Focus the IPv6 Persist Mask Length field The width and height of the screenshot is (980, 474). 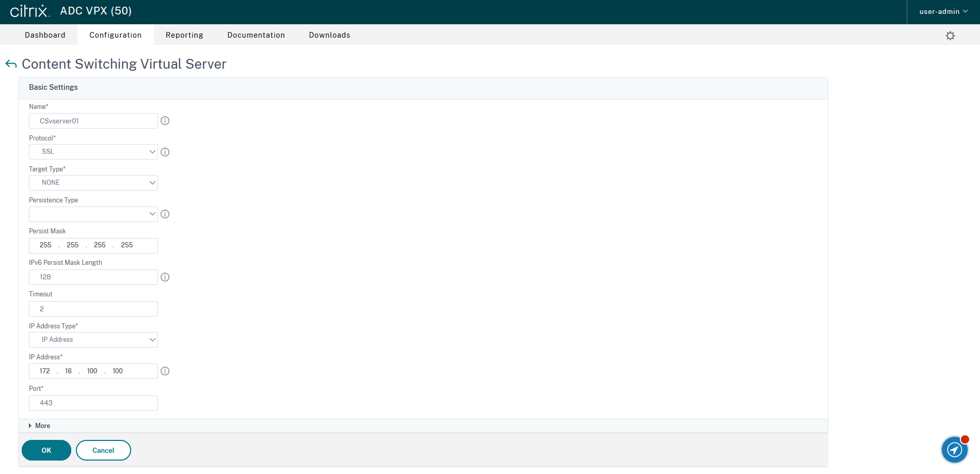tap(93, 277)
